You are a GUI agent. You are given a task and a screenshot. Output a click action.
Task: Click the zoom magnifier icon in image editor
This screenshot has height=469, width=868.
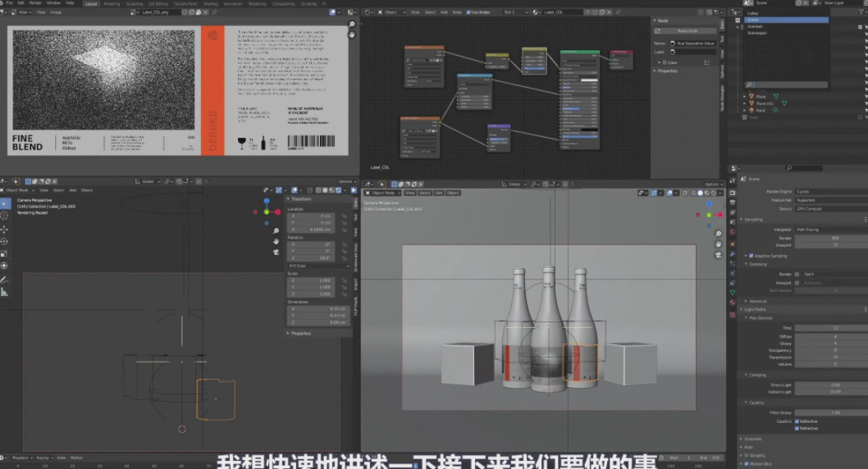click(x=352, y=25)
